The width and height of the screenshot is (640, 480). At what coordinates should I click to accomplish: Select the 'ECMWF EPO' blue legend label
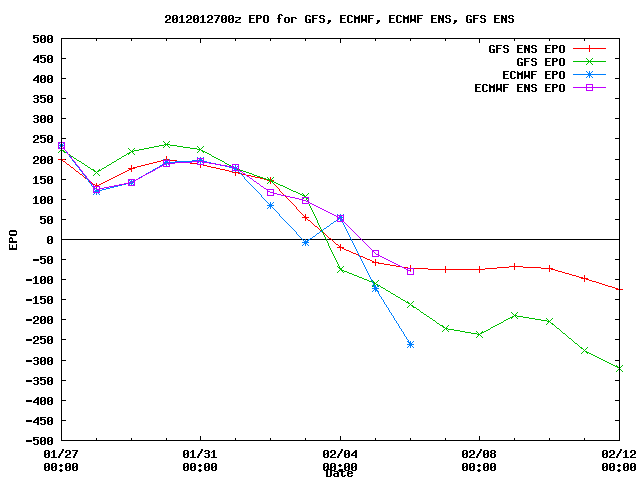pos(533,75)
